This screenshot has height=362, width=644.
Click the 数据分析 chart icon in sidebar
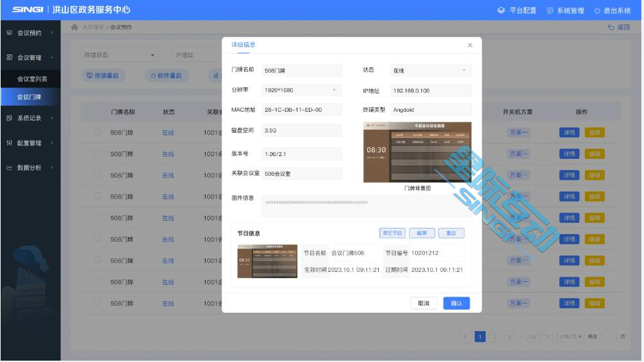tap(9, 168)
